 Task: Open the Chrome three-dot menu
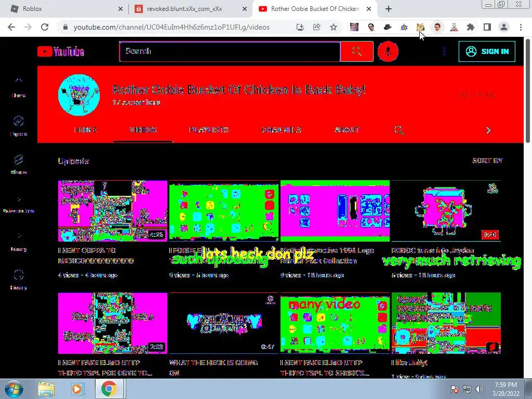(x=521, y=27)
